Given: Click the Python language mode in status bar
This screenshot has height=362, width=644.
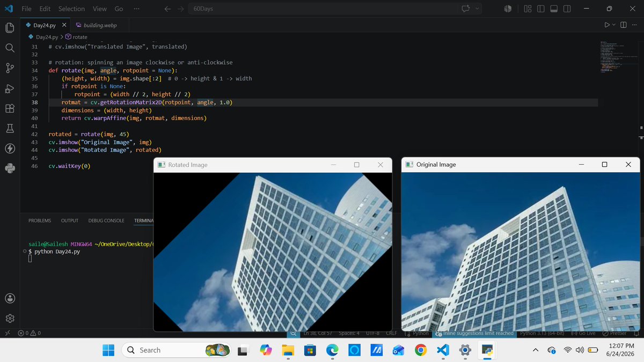Looking at the screenshot, I should (x=421, y=333).
